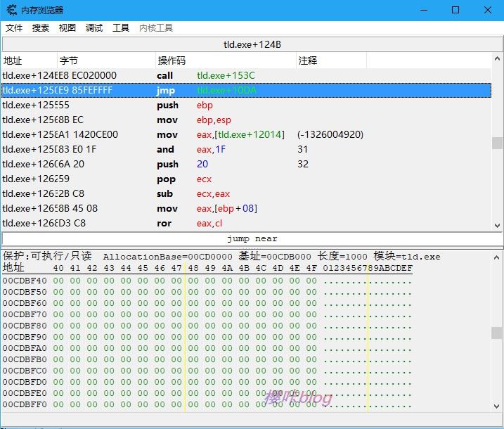Open the 视图 menu
The width and height of the screenshot is (504, 429).
click(67, 28)
